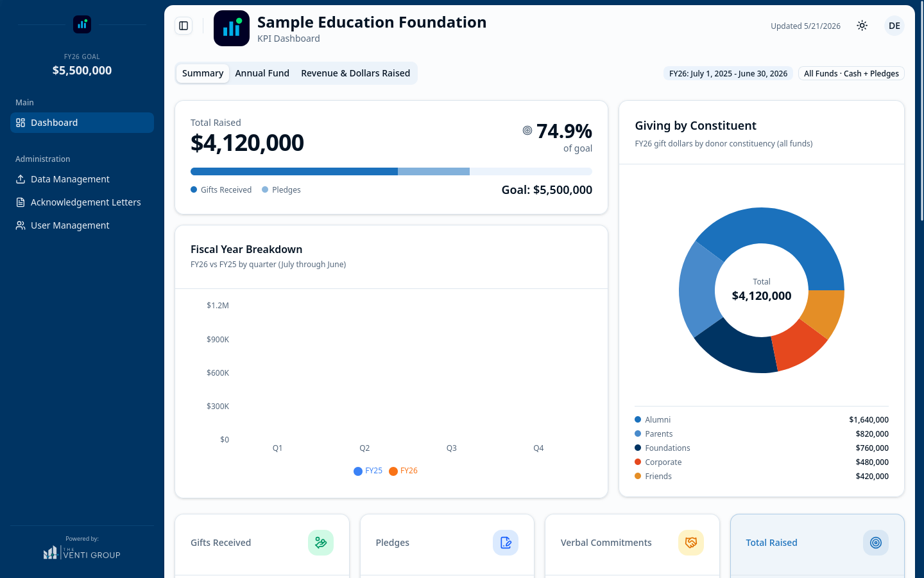
Task: Toggle FY25 series in chart legend
Action: 368,471
